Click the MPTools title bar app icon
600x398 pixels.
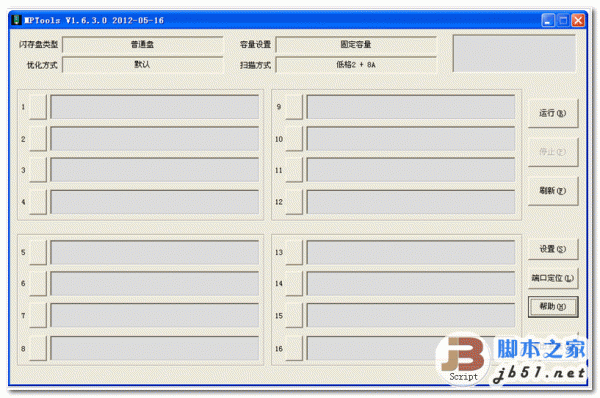coord(16,20)
